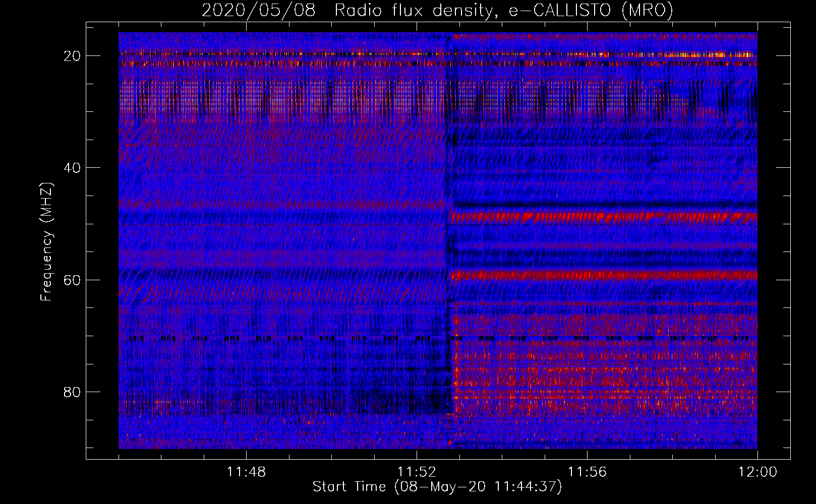The width and height of the screenshot is (816, 504).
Task: Click the time tick label '11:48'
Action: [246, 472]
